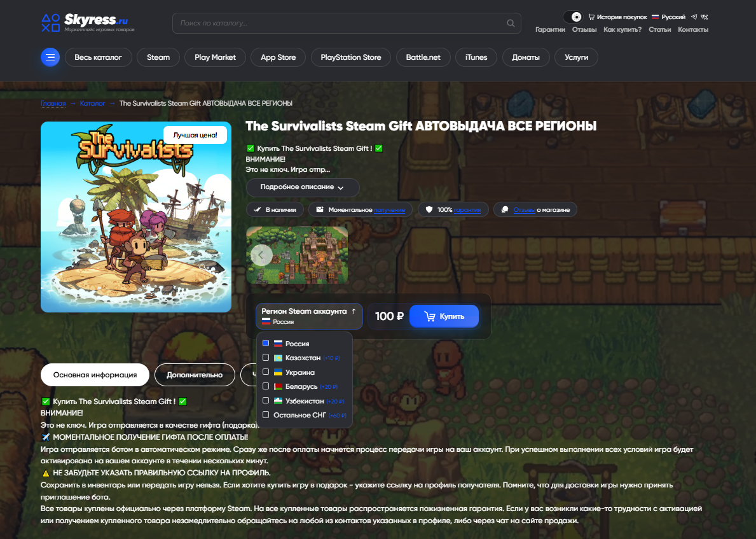Collapse the Регион Steam аккаунта dropdown

309,316
